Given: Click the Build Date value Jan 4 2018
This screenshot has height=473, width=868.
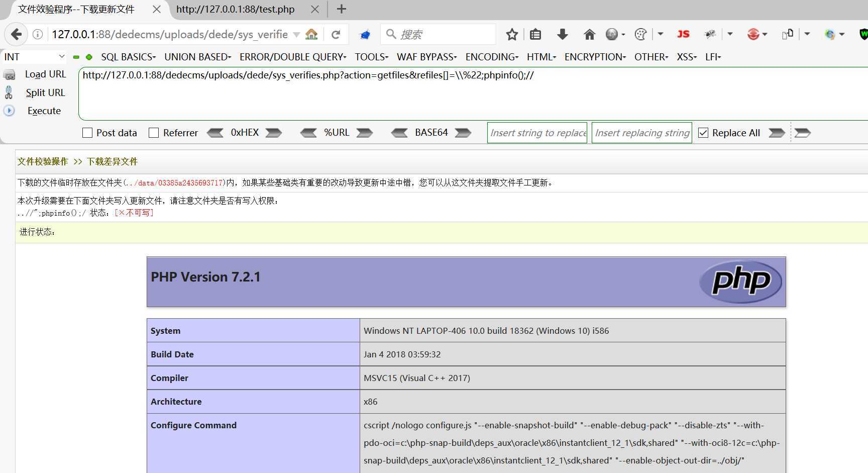Looking at the screenshot, I should pos(402,354).
